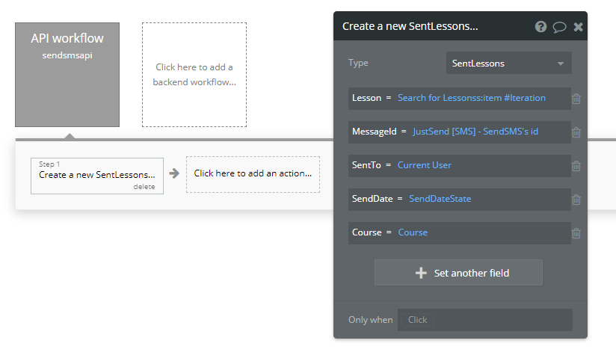
Task: Change the Current User value for SentTo
Action: (425, 165)
